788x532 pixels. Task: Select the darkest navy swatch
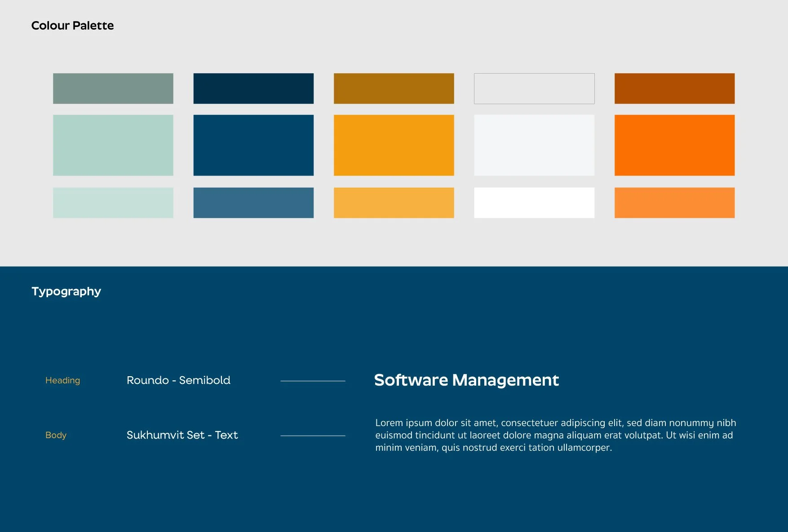pos(253,88)
